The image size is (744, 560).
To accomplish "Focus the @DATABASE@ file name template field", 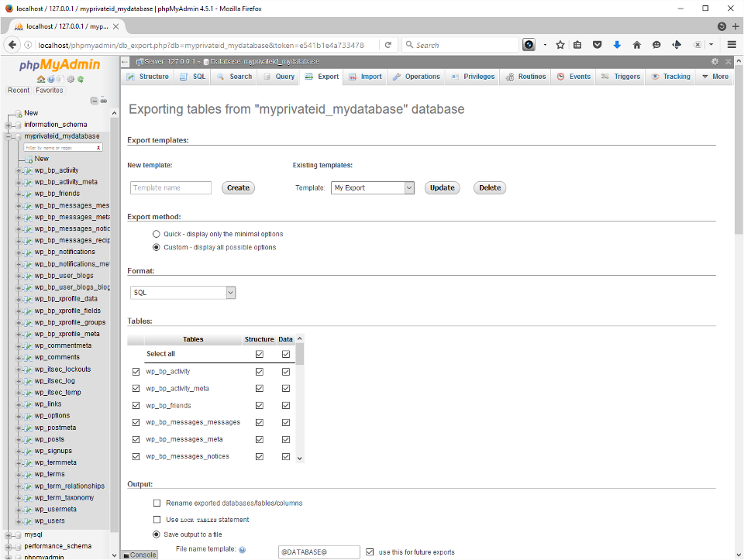I will (319, 552).
